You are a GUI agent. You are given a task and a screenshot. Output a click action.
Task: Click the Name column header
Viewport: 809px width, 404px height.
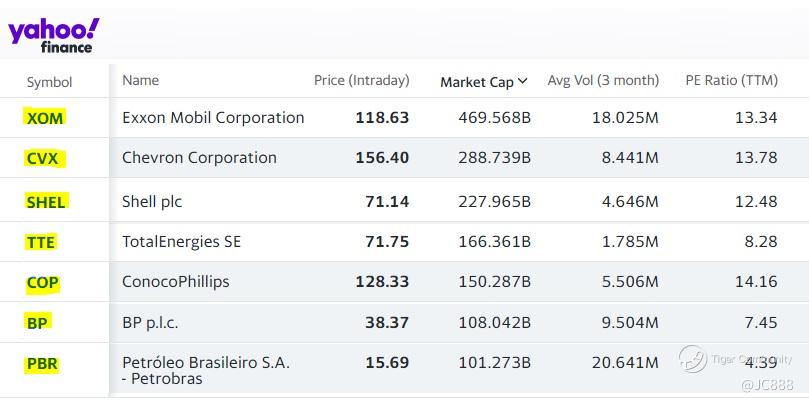(x=140, y=80)
